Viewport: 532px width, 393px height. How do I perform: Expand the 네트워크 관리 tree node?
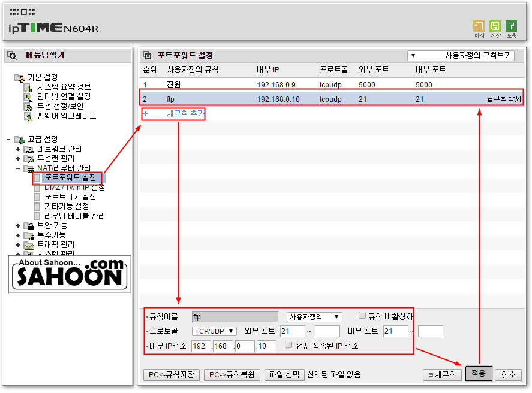(x=18, y=149)
